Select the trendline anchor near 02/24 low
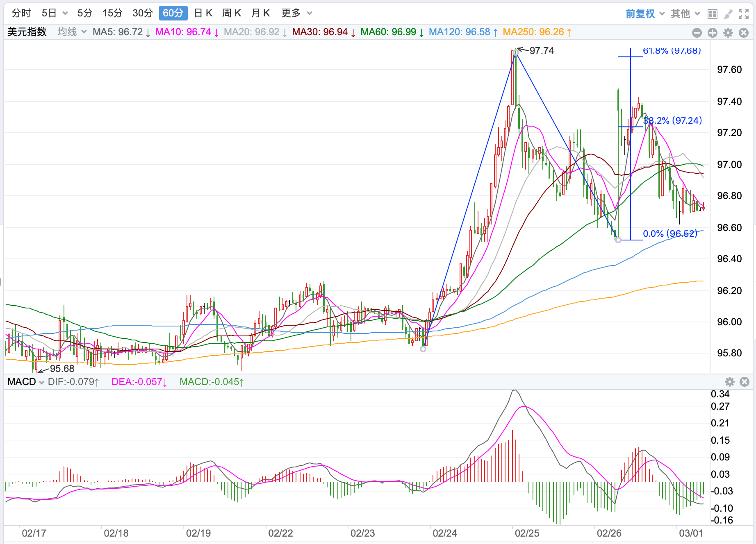The width and height of the screenshot is (756, 544). click(423, 349)
